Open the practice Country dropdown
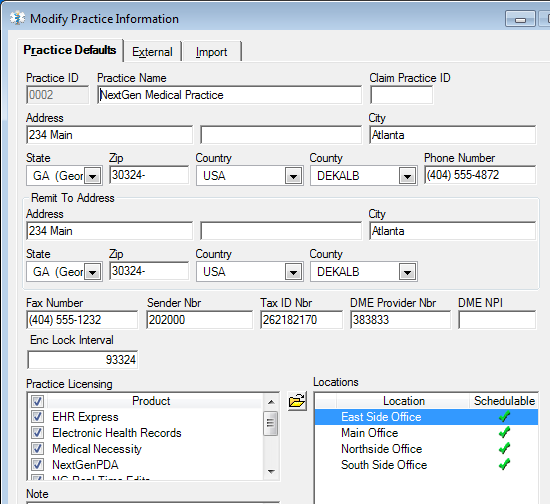The image size is (550, 504). [x=294, y=176]
